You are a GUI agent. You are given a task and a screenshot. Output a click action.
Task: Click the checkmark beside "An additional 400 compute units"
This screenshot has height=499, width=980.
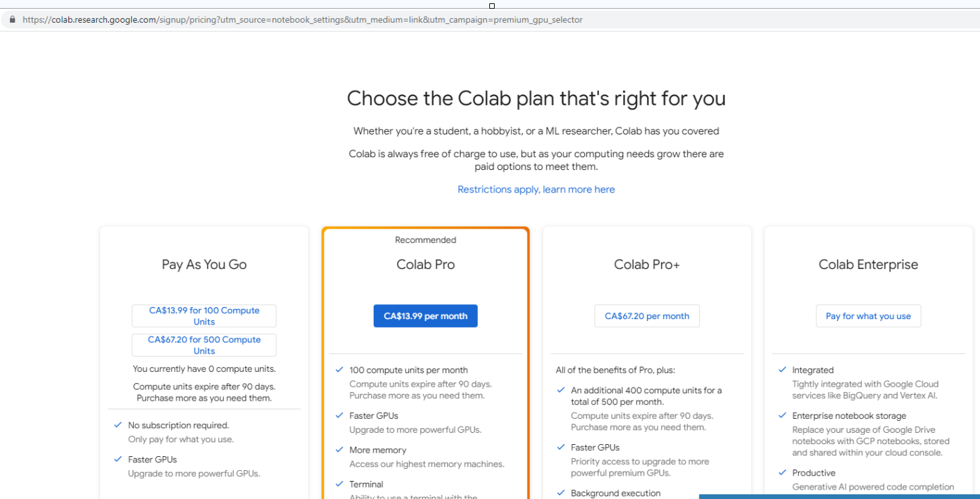pyautogui.click(x=561, y=390)
